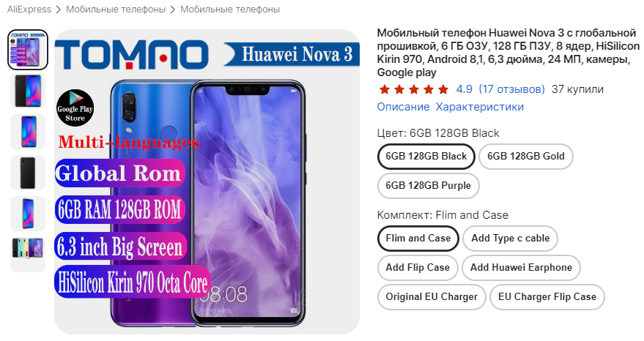Screen dimensions: 644x341
Task: Choose the 6GB 128GB Gold color option
Action: pyautogui.click(x=526, y=157)
